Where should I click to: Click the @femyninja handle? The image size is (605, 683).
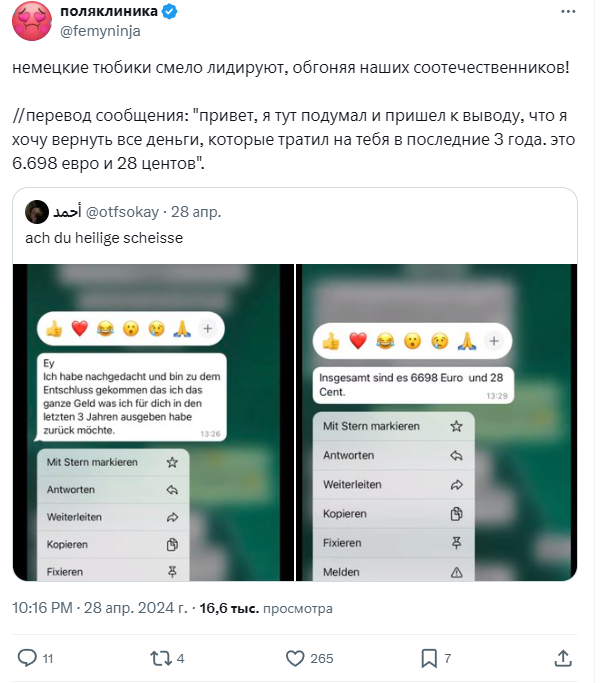(100, 31)
